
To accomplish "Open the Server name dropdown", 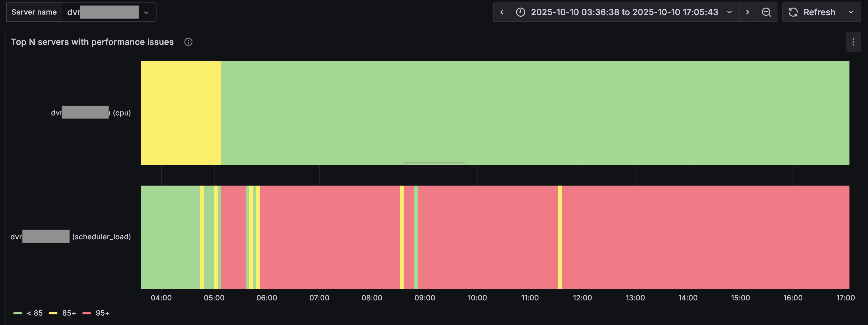I will [x=109, y=12].
